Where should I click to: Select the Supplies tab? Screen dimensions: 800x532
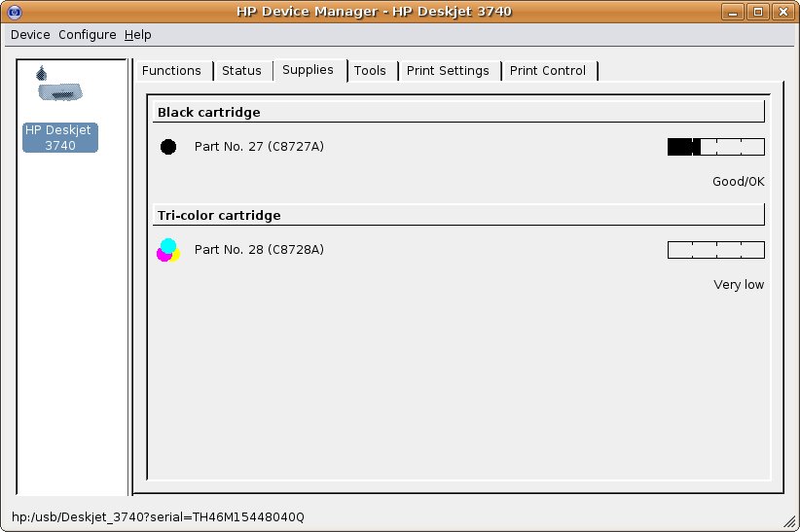pos(308,69)
